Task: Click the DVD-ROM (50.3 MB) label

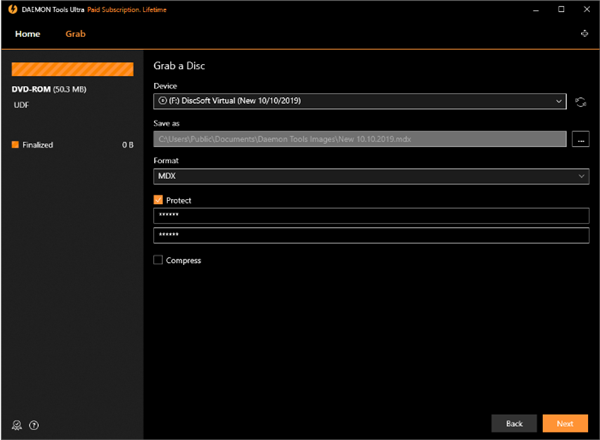Action: [x=49, y=90]
